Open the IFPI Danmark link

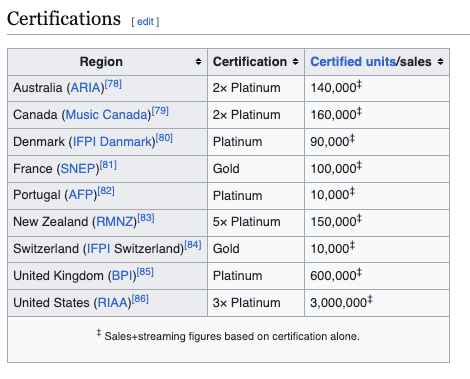[112, 142]
